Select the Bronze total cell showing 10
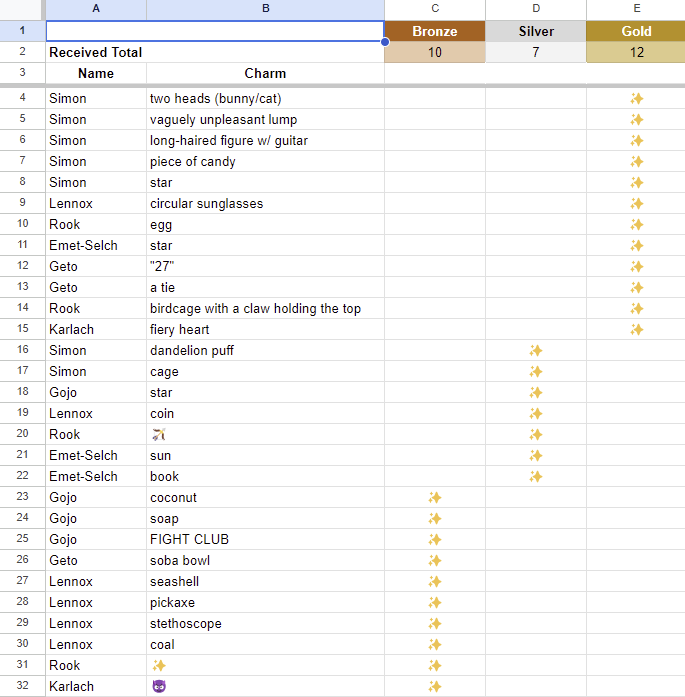The image size is (685, 697). coord(435,52)
